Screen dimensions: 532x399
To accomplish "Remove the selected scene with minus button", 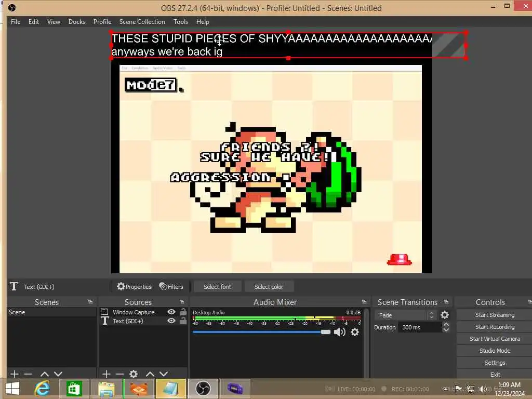I will [x=28, y=374].
